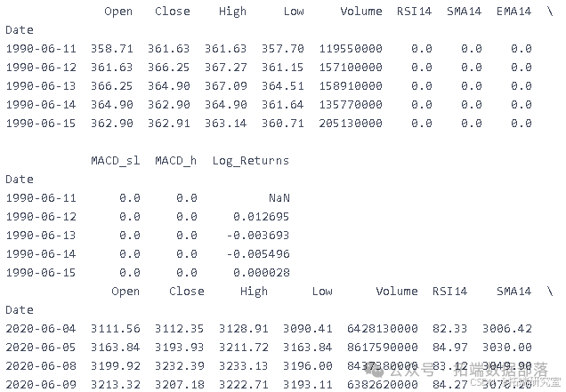Select the 1990-06-15 close value 362.91
This screenshot has width=566, height=392.
coord(168,124)
